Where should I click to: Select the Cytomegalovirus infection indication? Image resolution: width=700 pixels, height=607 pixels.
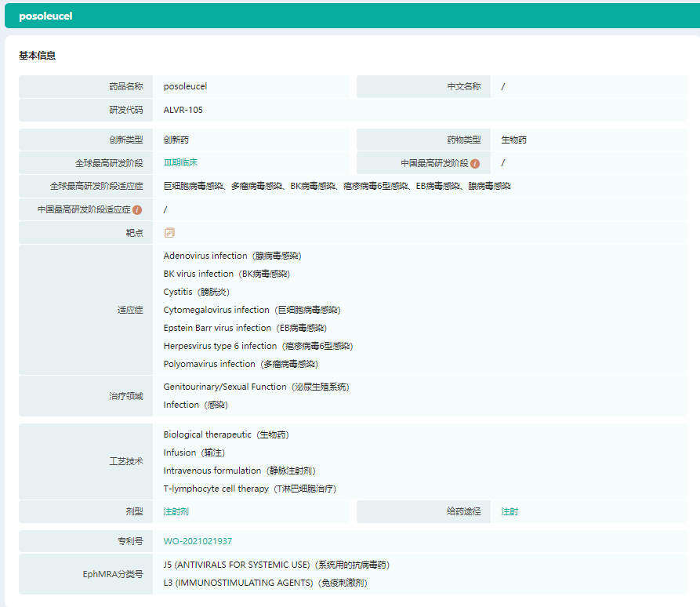[x=252, y=310]
